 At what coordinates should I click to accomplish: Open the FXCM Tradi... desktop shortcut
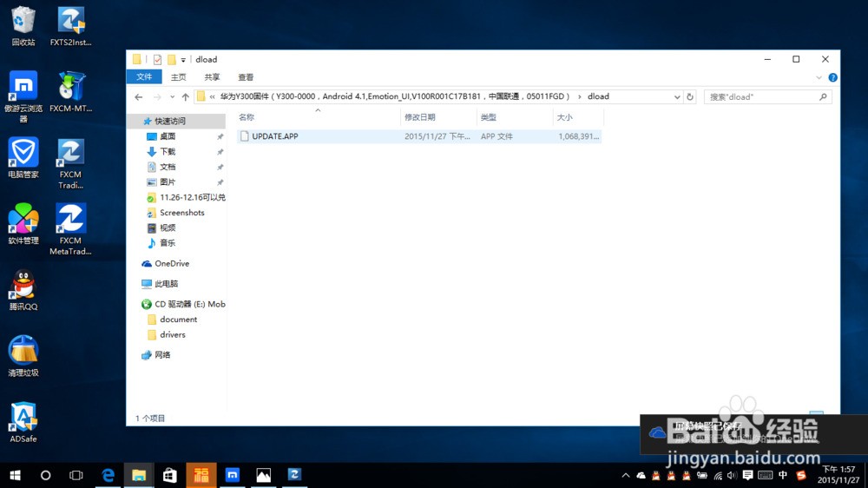pyautogui.click(x=71, y=163)
